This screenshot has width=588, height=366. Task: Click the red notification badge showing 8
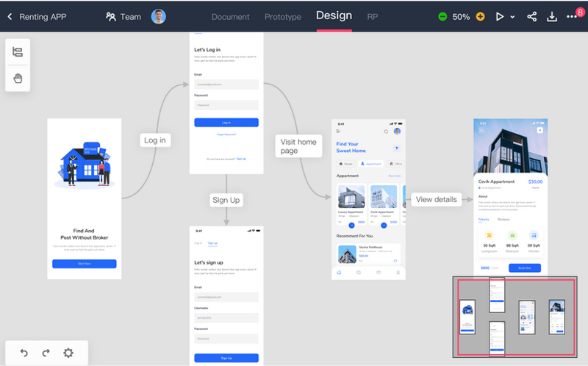(x=580, y=12)
